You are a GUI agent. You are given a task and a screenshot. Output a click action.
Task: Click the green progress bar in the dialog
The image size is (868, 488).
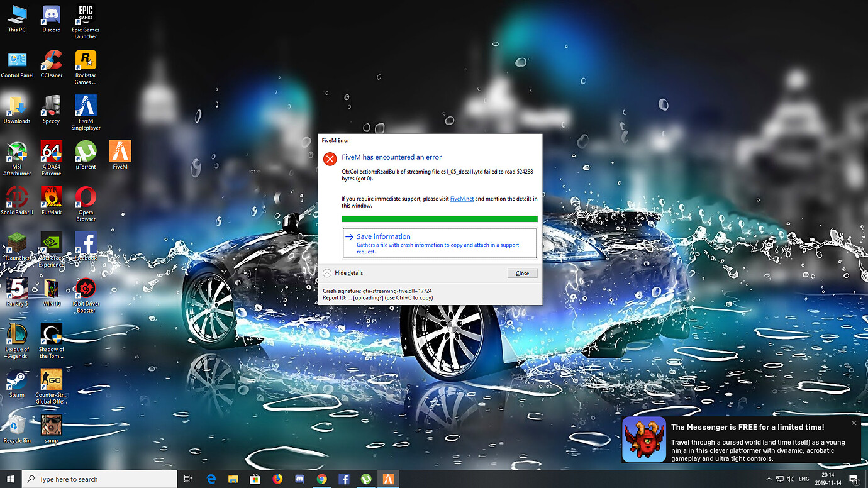point(440,219)
